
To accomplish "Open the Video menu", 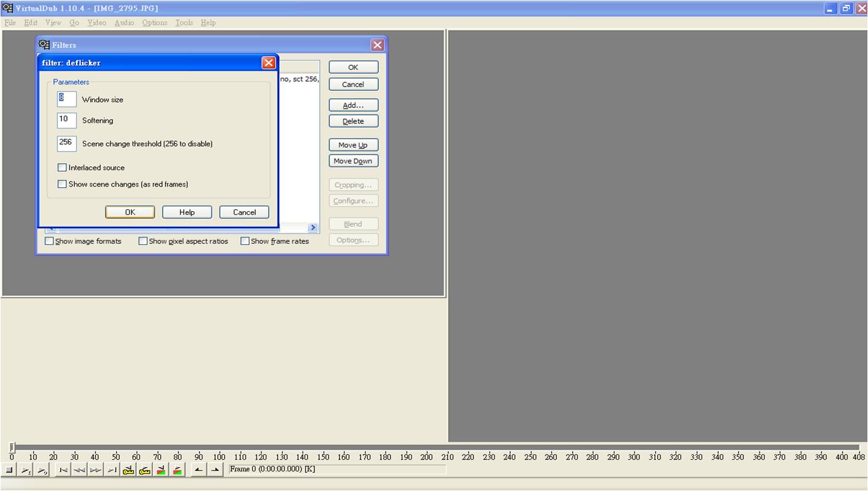I will coord(96,23).
